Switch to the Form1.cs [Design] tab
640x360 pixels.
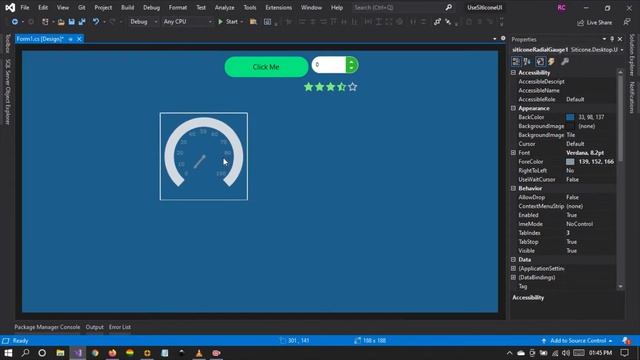click(x=40, y=39)
